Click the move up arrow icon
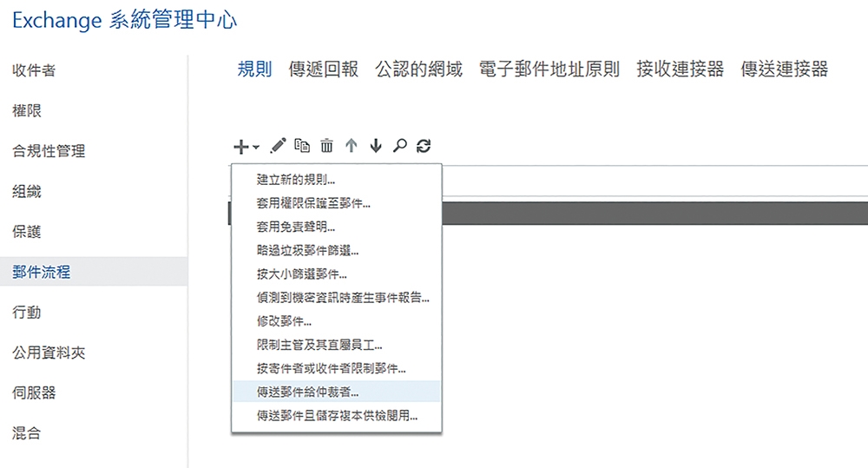The width and height of the screenshot is (868, 468). (351, 146)
